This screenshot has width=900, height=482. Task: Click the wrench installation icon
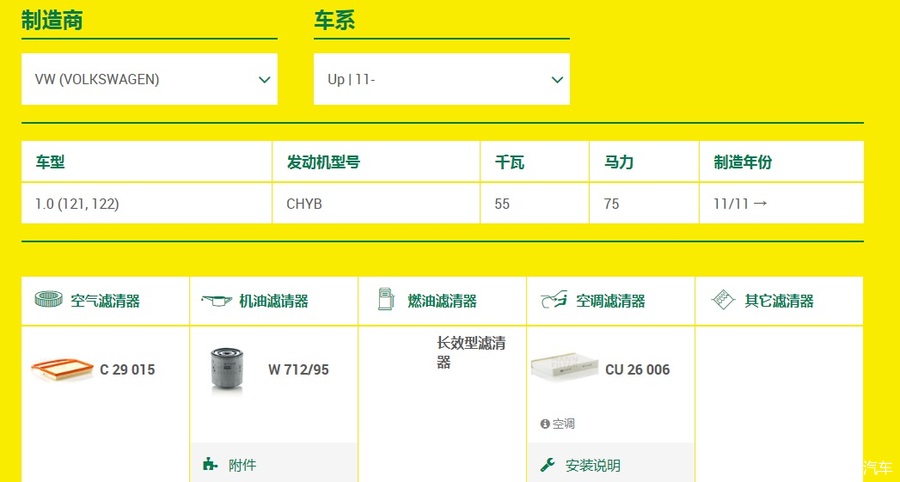[x=548, y=464]
